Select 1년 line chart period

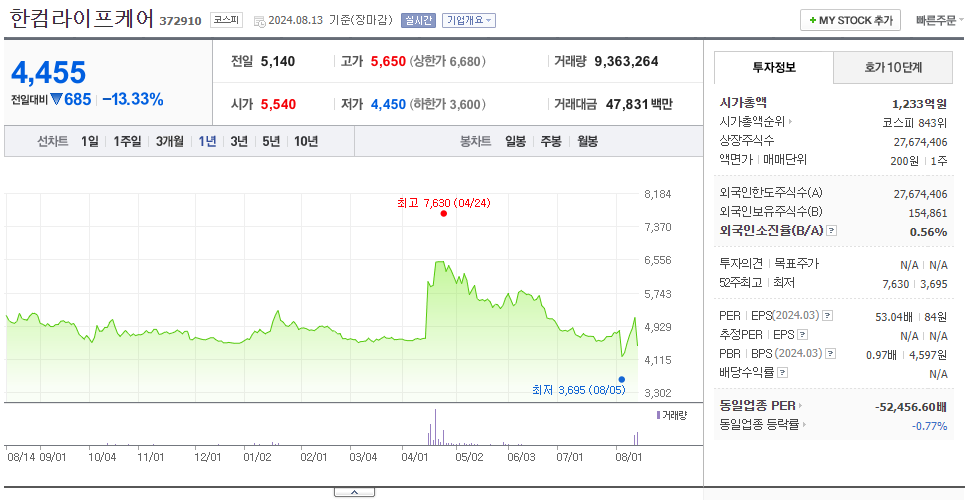tap(207, 141)
